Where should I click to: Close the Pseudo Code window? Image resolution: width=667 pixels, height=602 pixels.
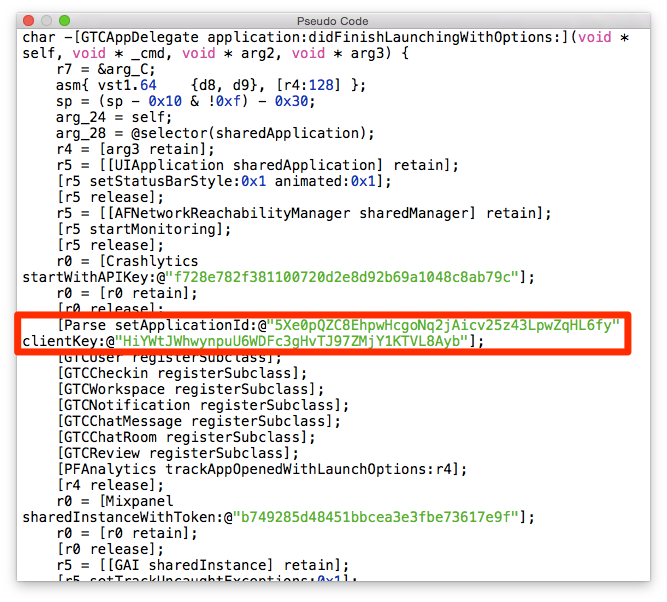(x=30, y=20)
